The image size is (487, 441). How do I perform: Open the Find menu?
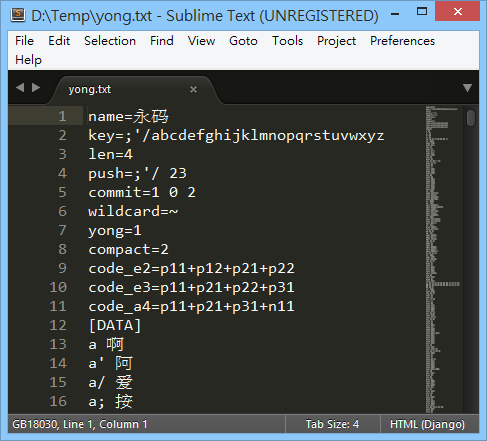point(162,41)
